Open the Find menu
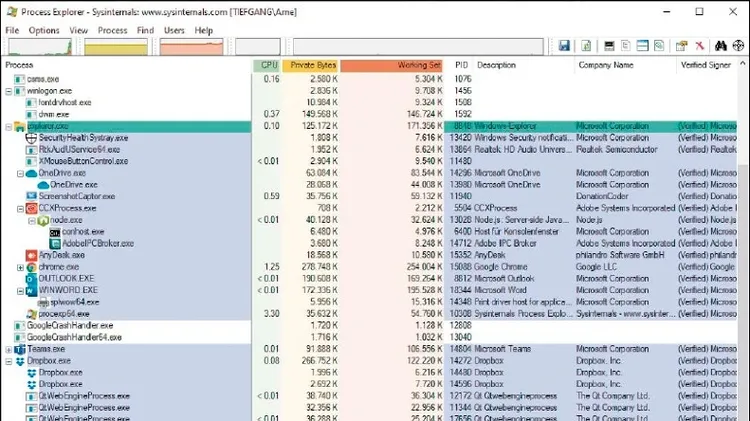The height and width of the screenshot is (421, 750). (145, 30)
